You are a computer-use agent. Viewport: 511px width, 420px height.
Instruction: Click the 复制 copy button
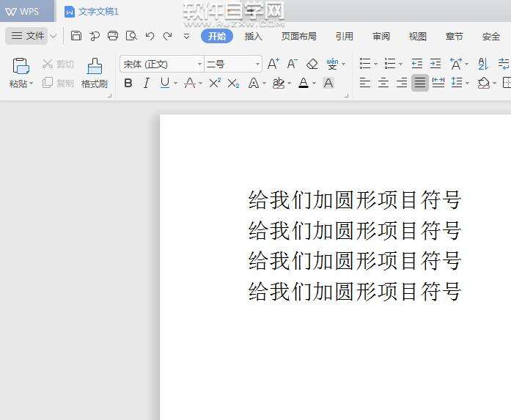(x=58, y=83)
